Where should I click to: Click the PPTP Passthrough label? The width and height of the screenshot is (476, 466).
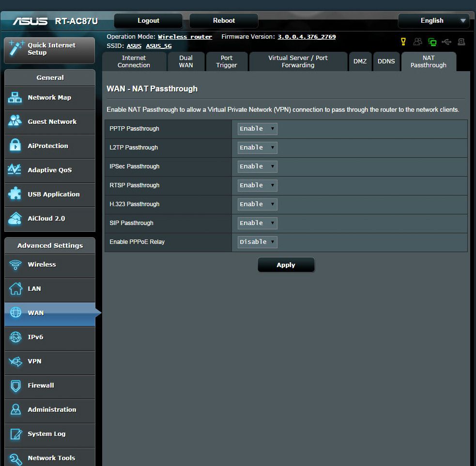[x=134, y=129]
